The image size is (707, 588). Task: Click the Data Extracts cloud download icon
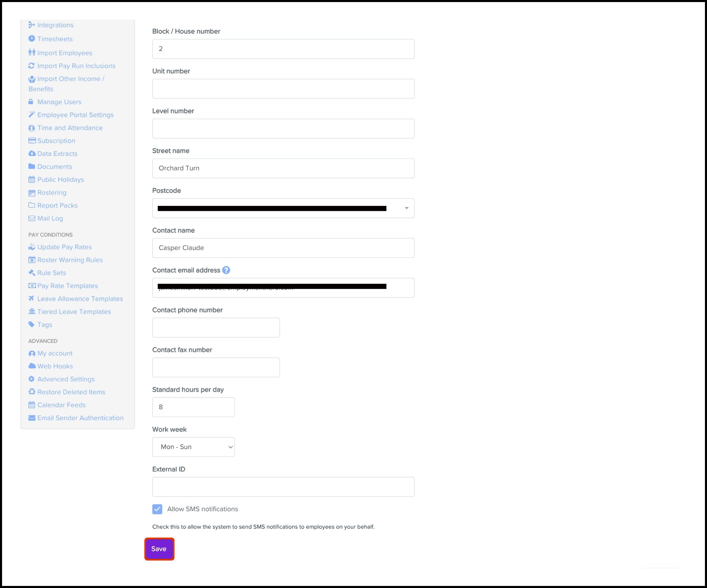point(32,154)
